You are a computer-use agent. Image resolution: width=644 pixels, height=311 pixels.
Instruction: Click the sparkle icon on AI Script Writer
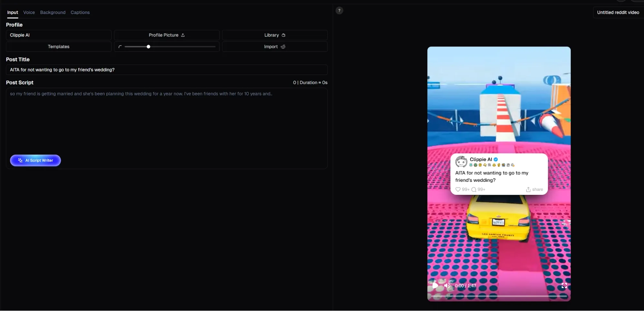(x=20, y=160)
